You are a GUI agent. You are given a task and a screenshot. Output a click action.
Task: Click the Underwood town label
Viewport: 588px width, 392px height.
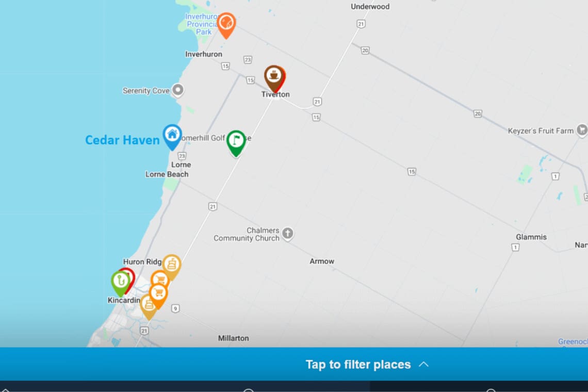pyautogui.click(x=370, y=7)
